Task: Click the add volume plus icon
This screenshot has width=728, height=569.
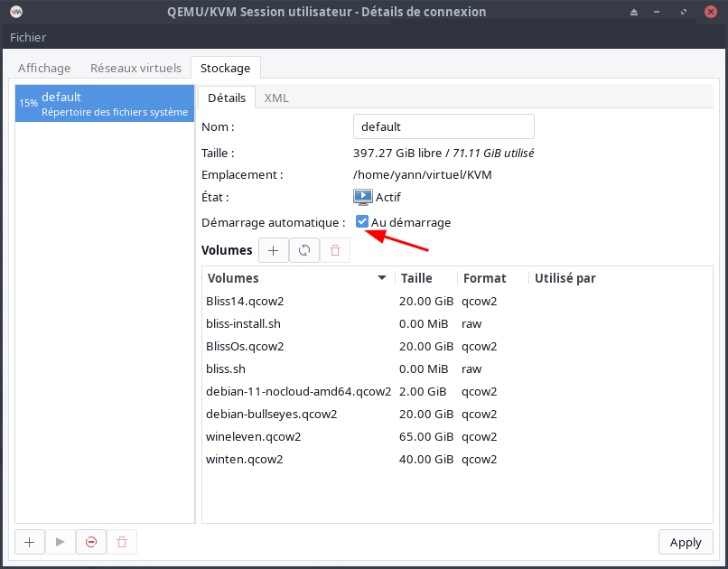Action: coord(274,250)
